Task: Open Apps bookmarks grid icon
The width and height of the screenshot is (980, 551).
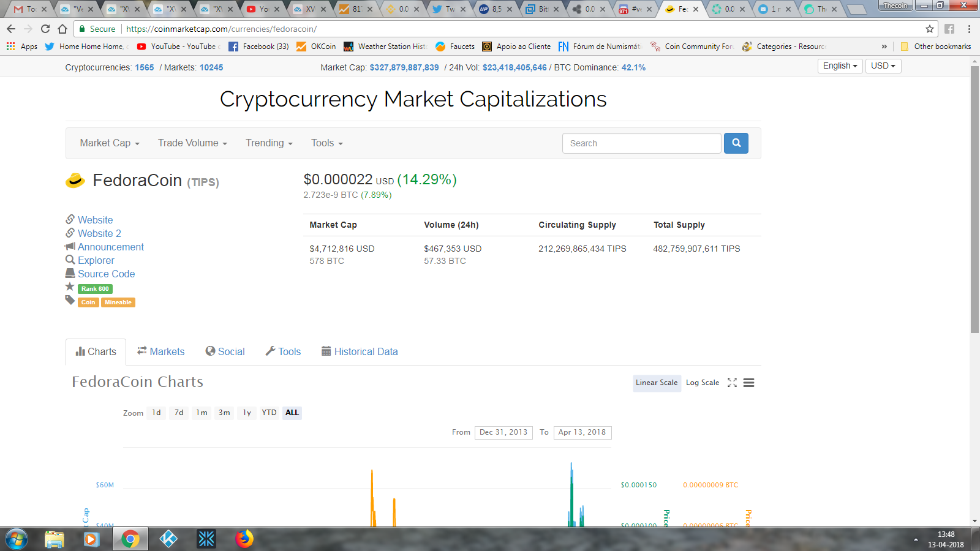Action: (10, 47)
